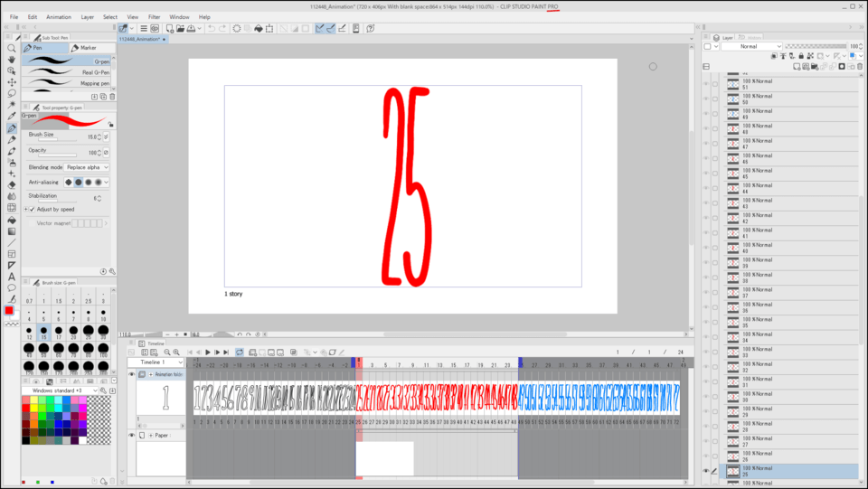The width and height of the screenshot is (868, 489).
Task: Click the Fill paint bucket in the command bar
Action: coord(258,28)
